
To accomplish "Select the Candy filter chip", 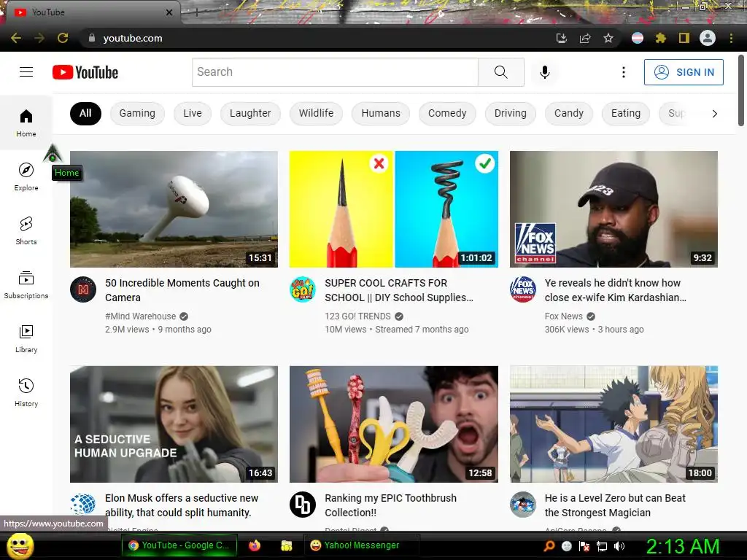I will click(569, 113).
